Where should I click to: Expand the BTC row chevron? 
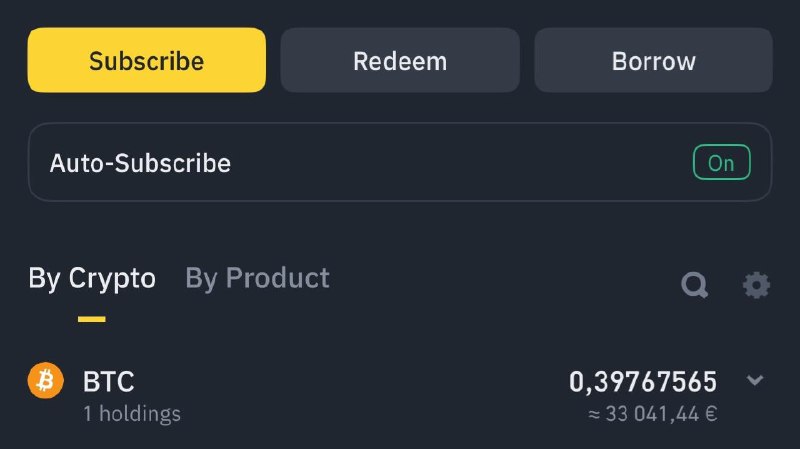(755, 380)
